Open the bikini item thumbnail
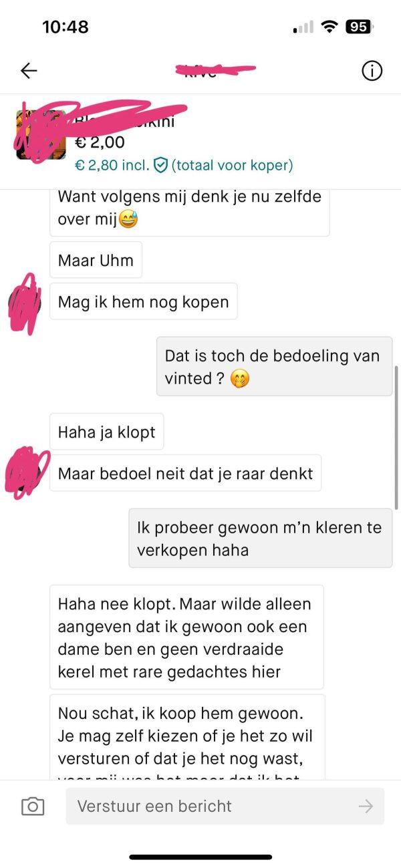 (41, 134)
